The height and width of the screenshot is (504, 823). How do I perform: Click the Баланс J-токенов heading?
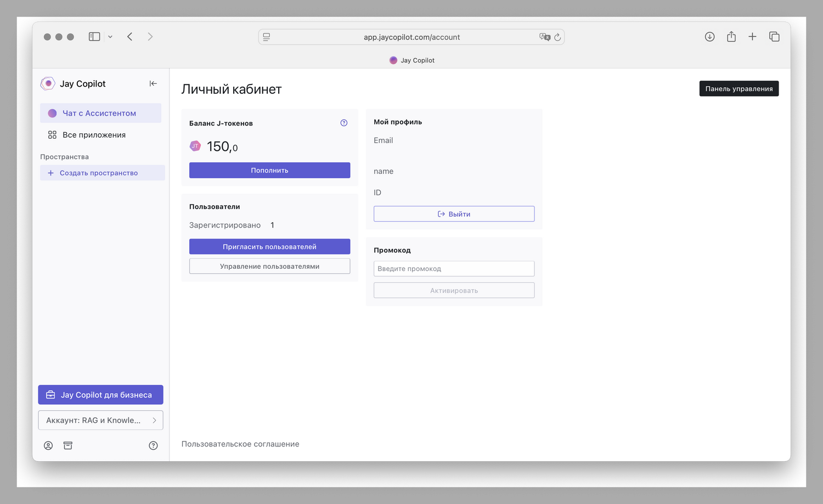coord(221,123)
